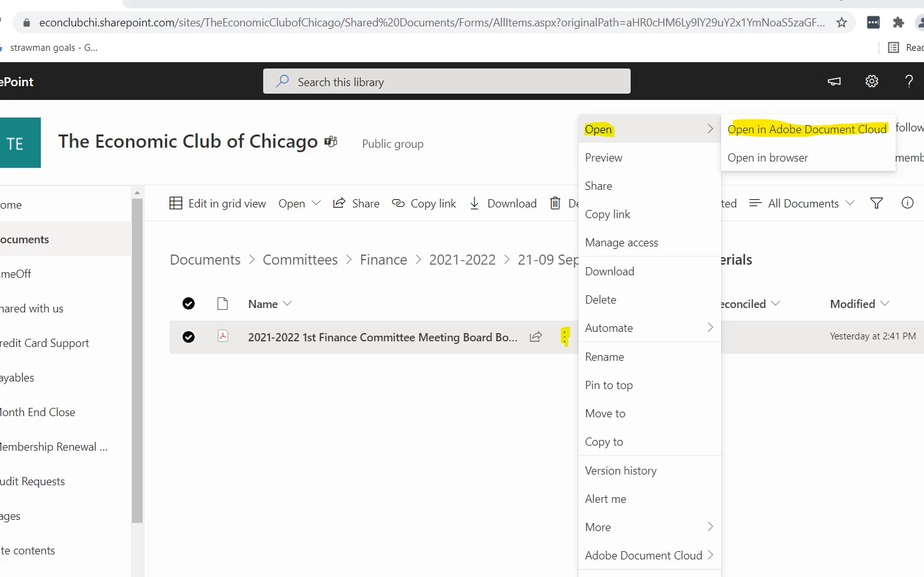The height and width of the screenshot is (577, 924).
Task: Open the browser extensions puzzle icon
Action: coord(898,23)
